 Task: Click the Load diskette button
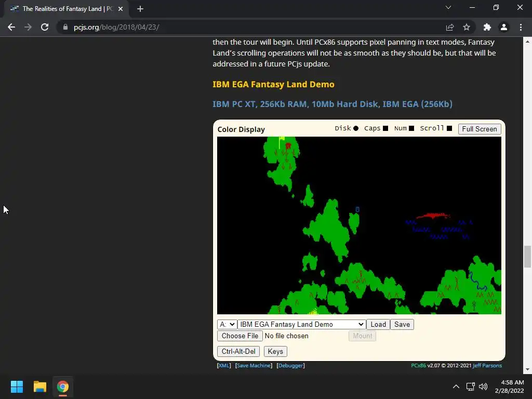(378, 324)
